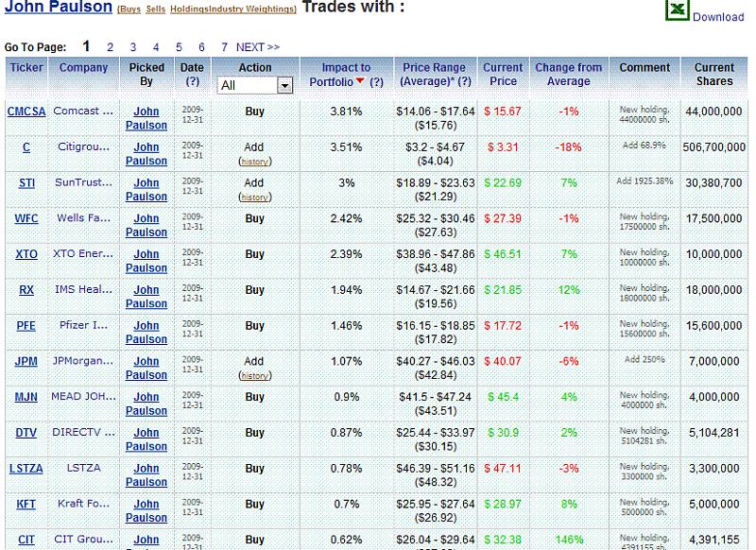Click the 30,380,700 current shares value
Viewport: 756px width, 550px height.
pos(714,182)
